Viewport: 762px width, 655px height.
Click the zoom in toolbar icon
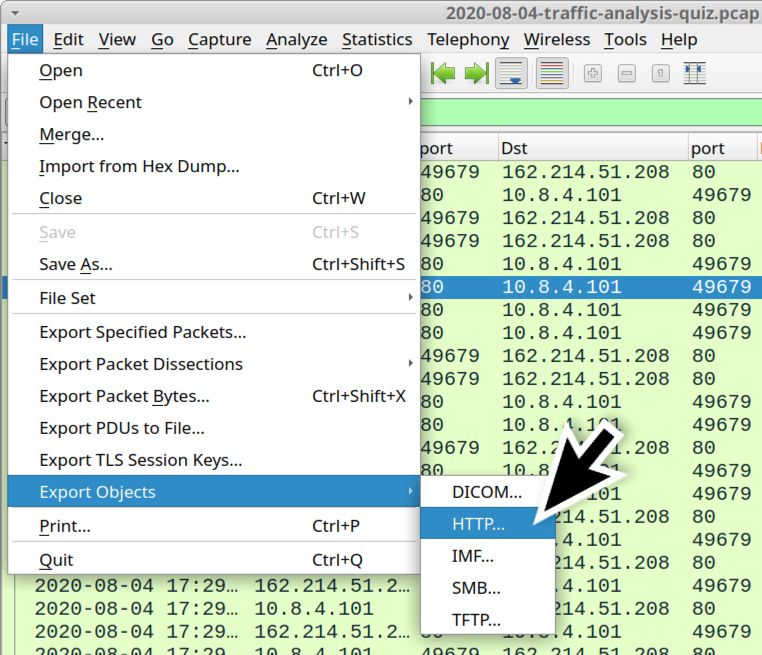(592, 73)
